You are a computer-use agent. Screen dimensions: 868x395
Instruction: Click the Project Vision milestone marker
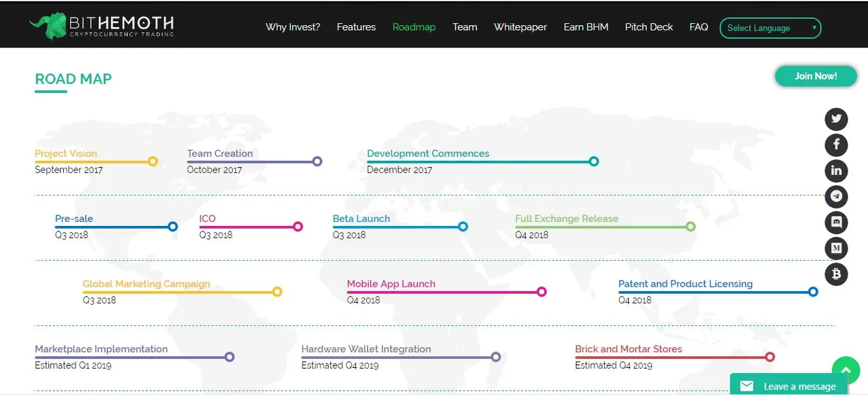click(x=153, y=162)
